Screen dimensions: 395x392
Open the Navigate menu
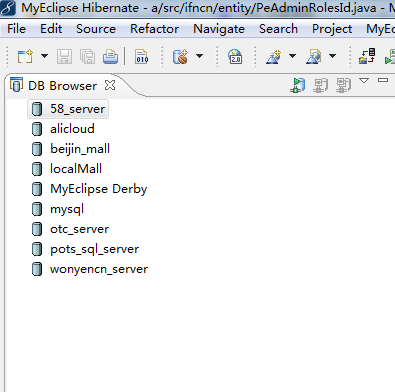coord(219,29)
